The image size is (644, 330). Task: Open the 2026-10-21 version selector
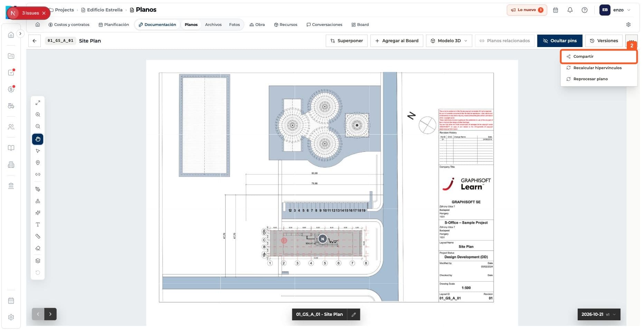(x=599, y=314)
